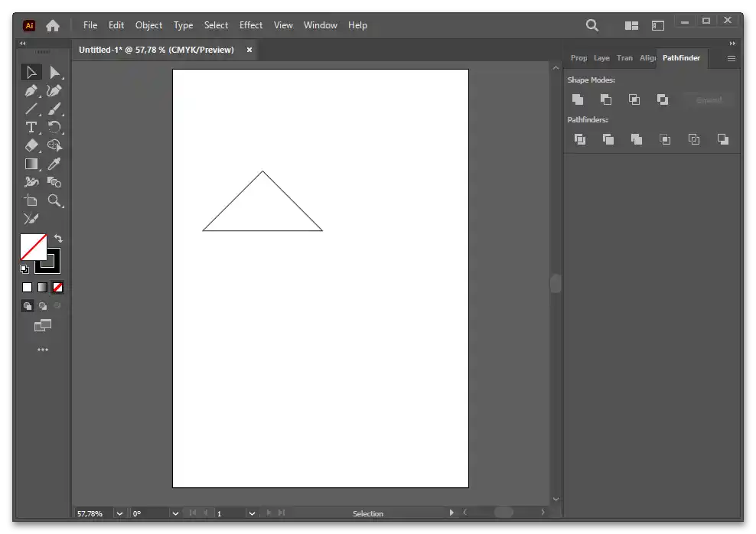Screen dimensions: 756x534
Task: Pick the Type tool
Action: (x=31, y=127)
